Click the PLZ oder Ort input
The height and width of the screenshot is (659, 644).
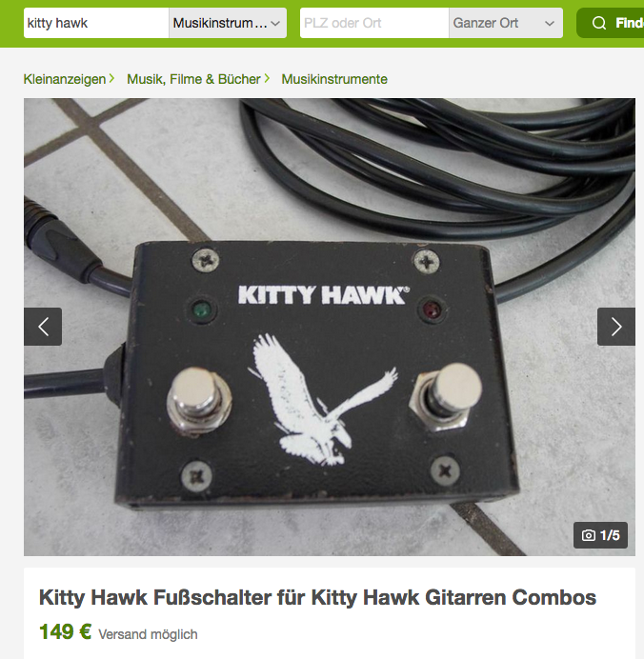374,23
